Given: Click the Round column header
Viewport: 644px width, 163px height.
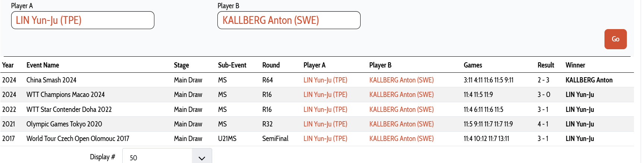Looking at the screenshot, I should pos(271,65).
